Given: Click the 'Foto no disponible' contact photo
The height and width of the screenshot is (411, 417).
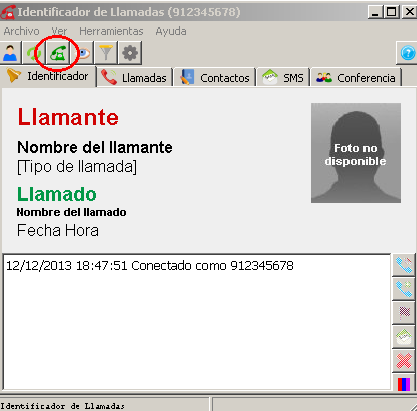Looking at the screenshot, I should point(356,153).
